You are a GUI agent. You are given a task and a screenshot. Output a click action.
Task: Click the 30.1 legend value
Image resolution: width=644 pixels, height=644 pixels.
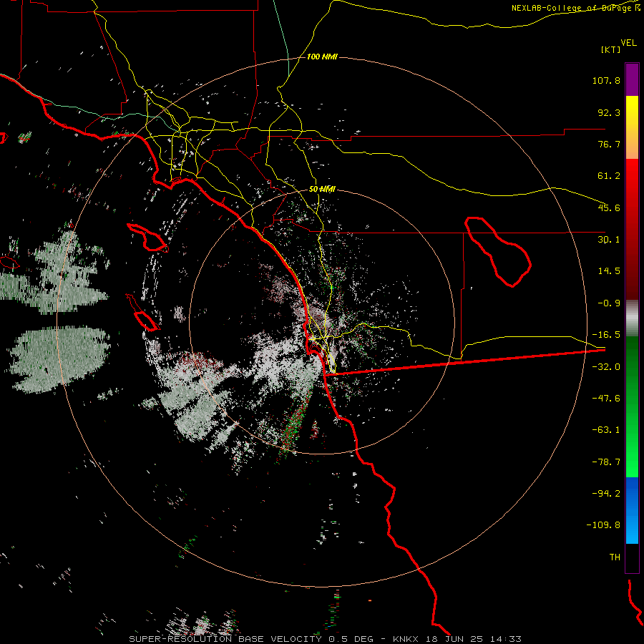coord(609,240)
